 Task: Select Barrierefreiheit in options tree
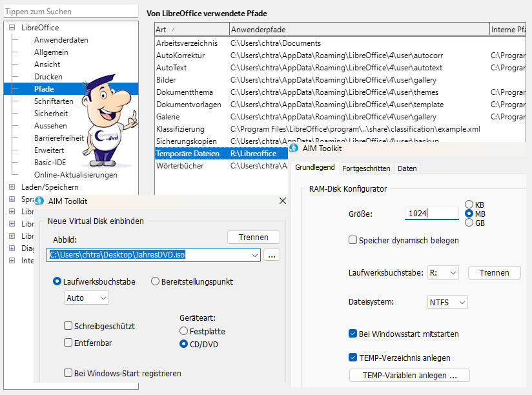click(59, 138)
